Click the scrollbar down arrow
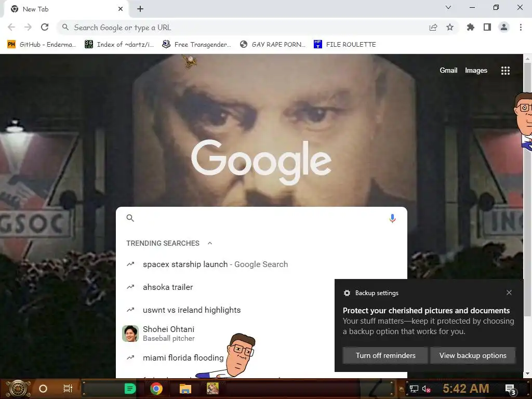This screenshot has height=399, width=532. click(527, 374)
